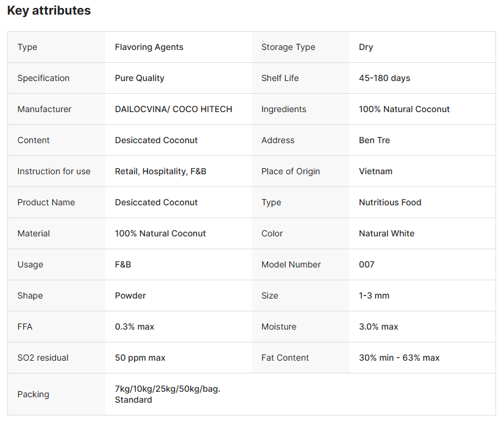This screenshot has width=504, height=421.
Task: Click the Model Number 007 value
Action: point(367,264)
